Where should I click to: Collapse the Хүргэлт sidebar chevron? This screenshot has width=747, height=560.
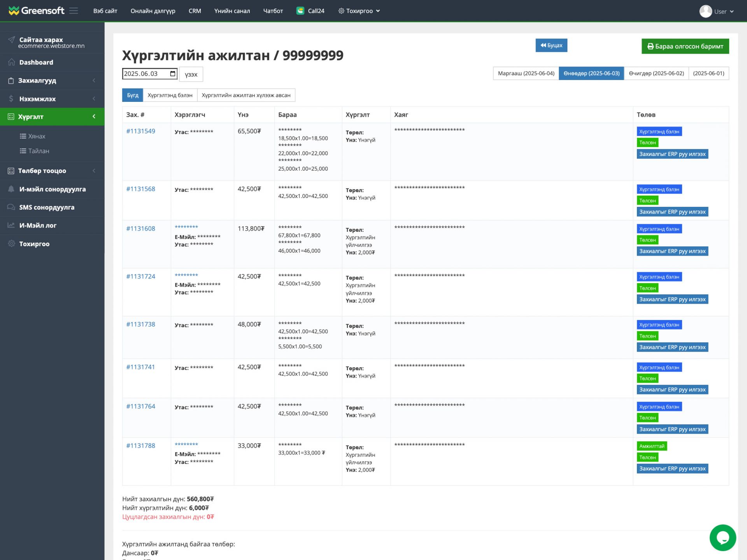(94, 117)
